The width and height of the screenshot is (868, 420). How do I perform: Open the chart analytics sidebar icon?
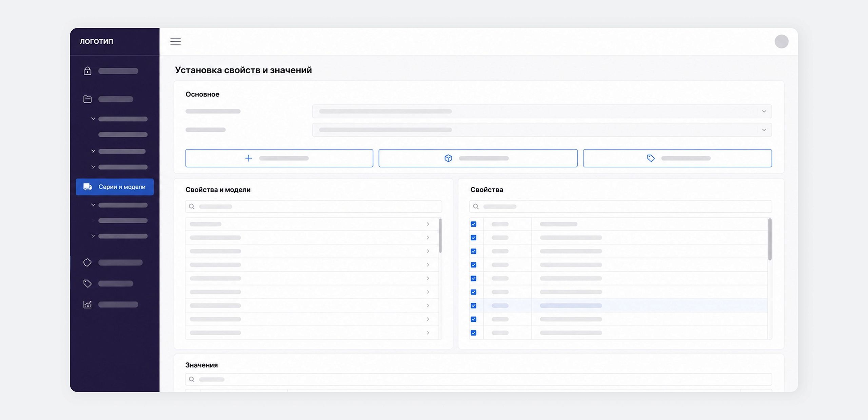(x=87, y=304)
